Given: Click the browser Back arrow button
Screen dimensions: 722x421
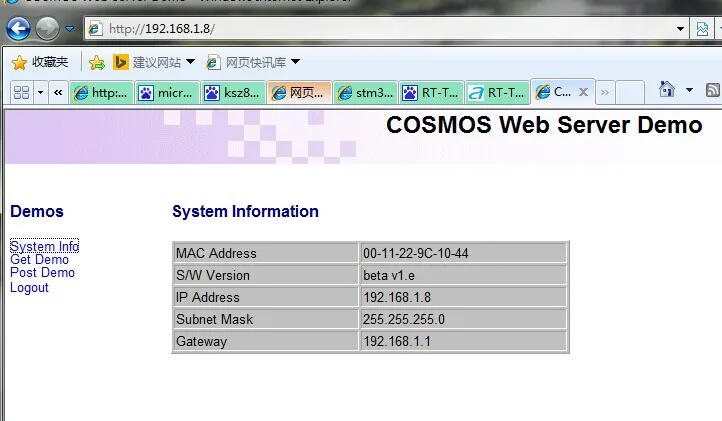Looking at the screenshot, I should [x=18, y=29].
